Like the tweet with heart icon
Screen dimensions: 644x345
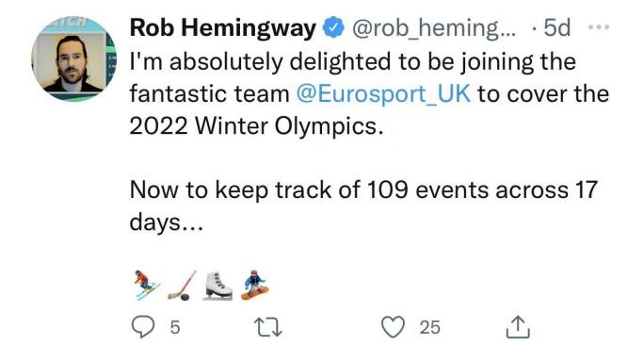click(394, 327)
